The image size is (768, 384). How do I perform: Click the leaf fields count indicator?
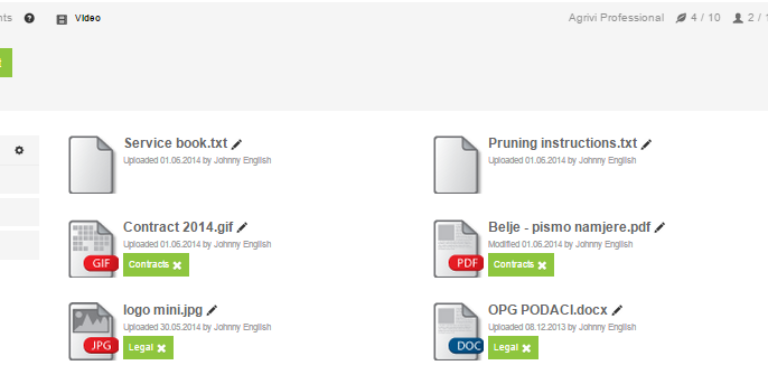698,18
